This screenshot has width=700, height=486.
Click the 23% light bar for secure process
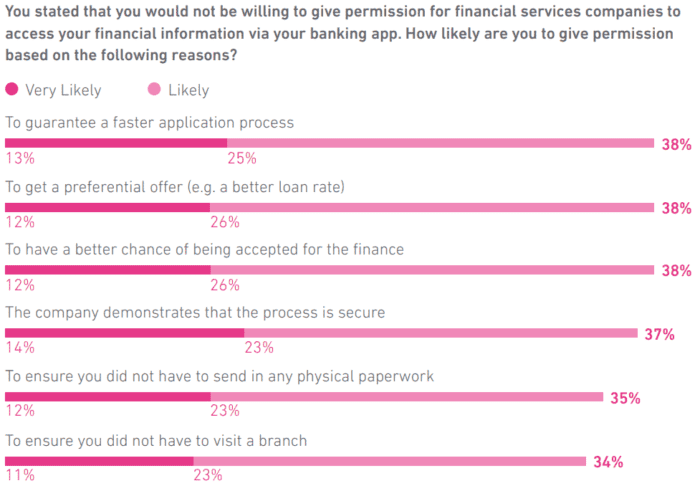tap(441, 333)
